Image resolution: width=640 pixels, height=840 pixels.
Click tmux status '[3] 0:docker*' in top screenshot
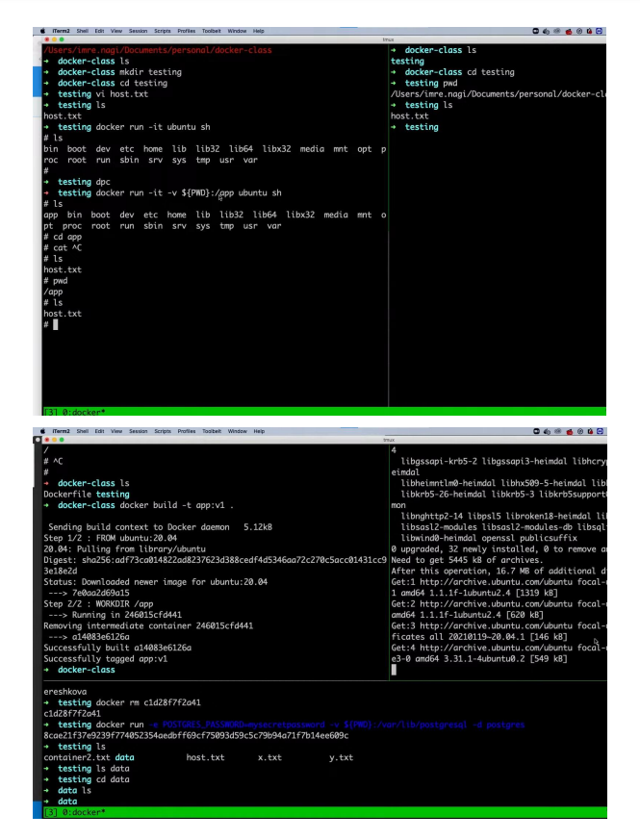74,412
